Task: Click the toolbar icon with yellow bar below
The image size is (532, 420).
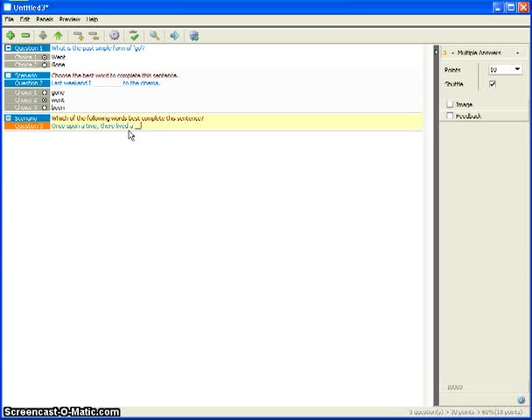Action: coord(94,36)
